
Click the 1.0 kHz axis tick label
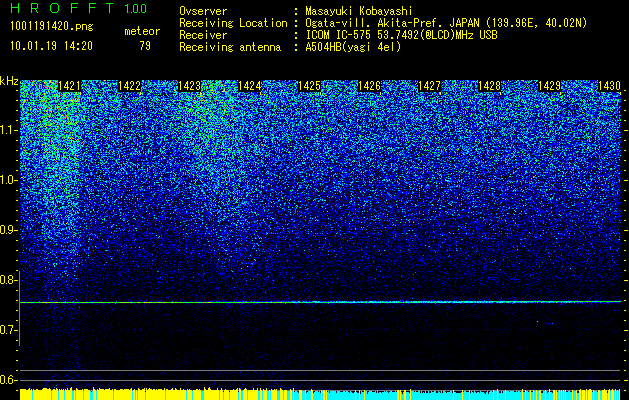click(x=9, y=180)
